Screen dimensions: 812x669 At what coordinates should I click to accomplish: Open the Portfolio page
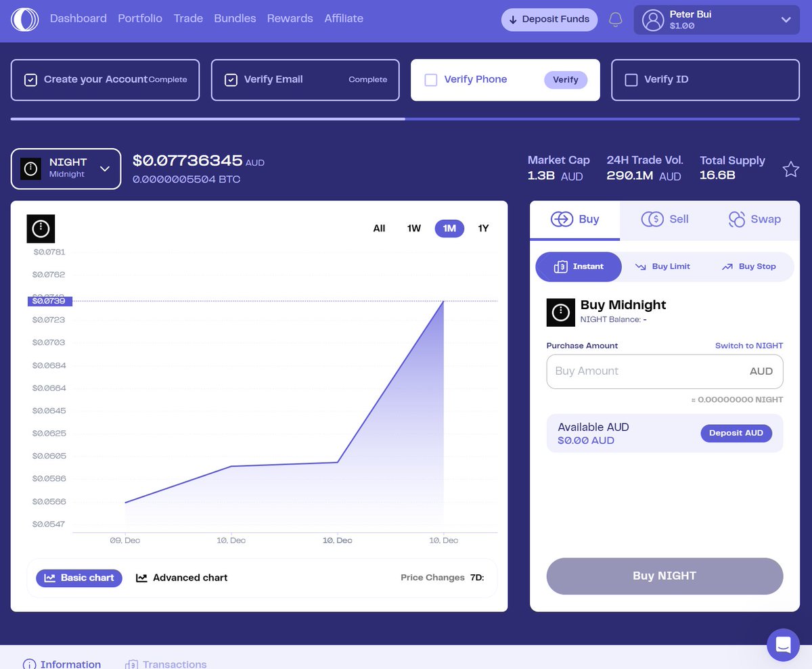[140, 18]
